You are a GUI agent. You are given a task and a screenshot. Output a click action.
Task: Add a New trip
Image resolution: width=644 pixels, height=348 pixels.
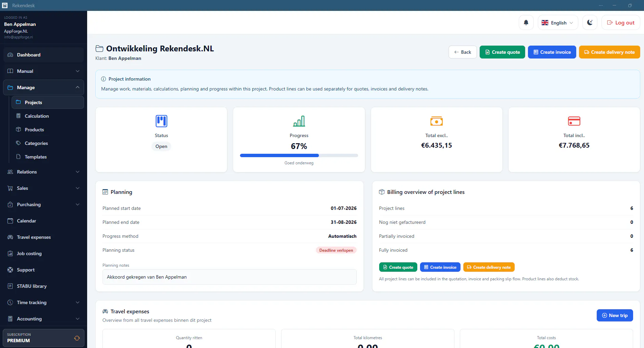(615, 315)
